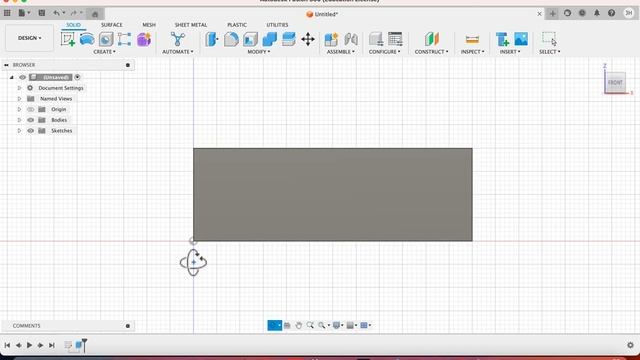Click the New Component icon
640x360 pixels.
(x=331, y=39)
